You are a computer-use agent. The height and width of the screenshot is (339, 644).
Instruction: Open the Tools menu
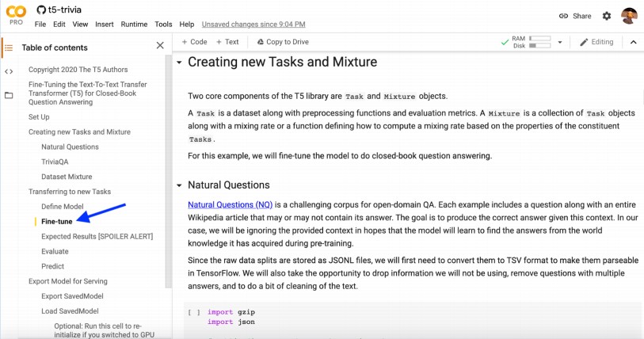click(163, 25)
